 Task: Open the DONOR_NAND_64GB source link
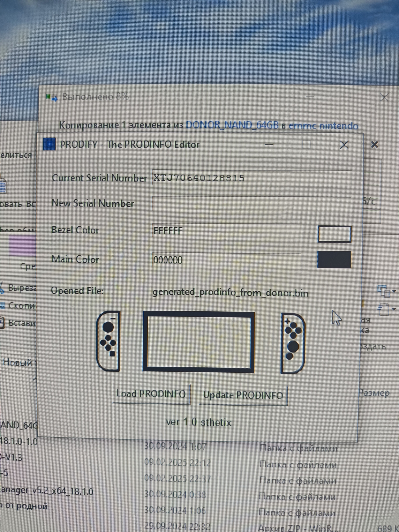[232, 125]
